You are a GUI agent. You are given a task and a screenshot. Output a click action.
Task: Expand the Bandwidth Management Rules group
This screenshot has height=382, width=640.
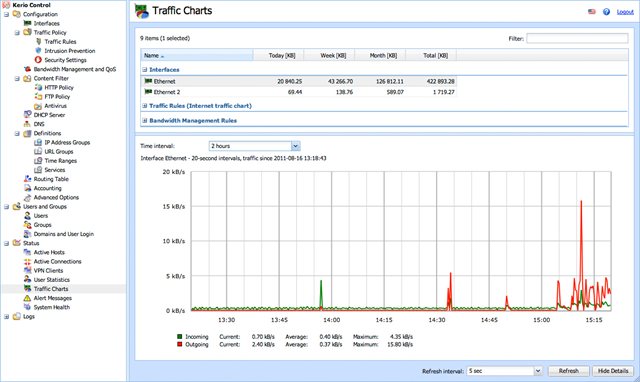point(144,121)
